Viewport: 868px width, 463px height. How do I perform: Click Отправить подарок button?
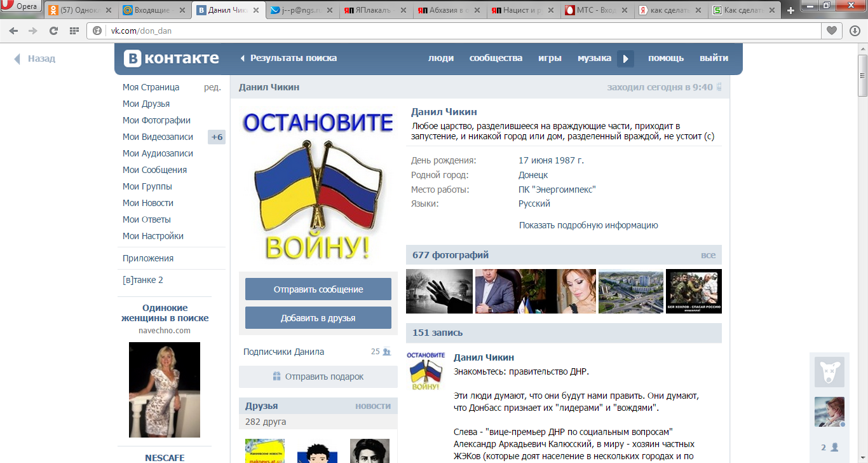coord(318,377)
